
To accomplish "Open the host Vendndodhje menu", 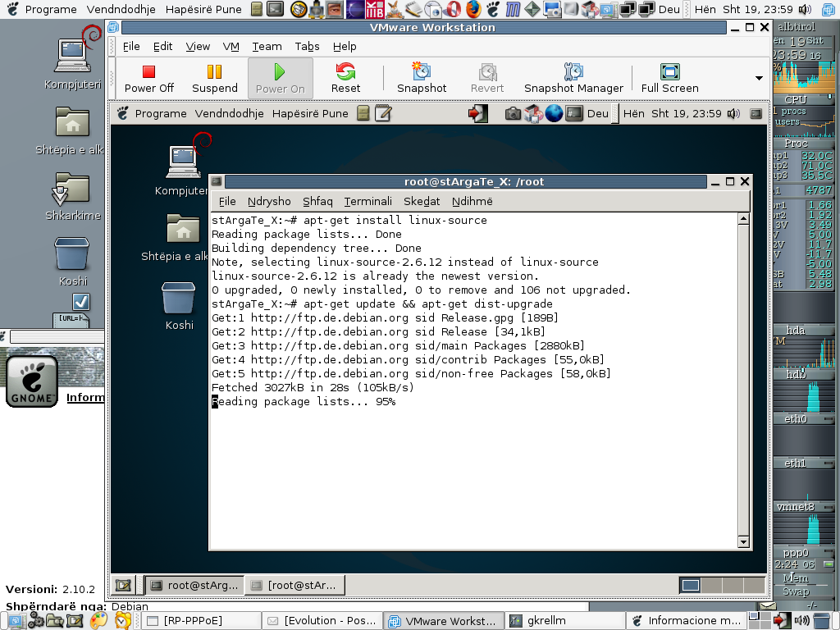I will pyautogui.click(x=121, y=9).
